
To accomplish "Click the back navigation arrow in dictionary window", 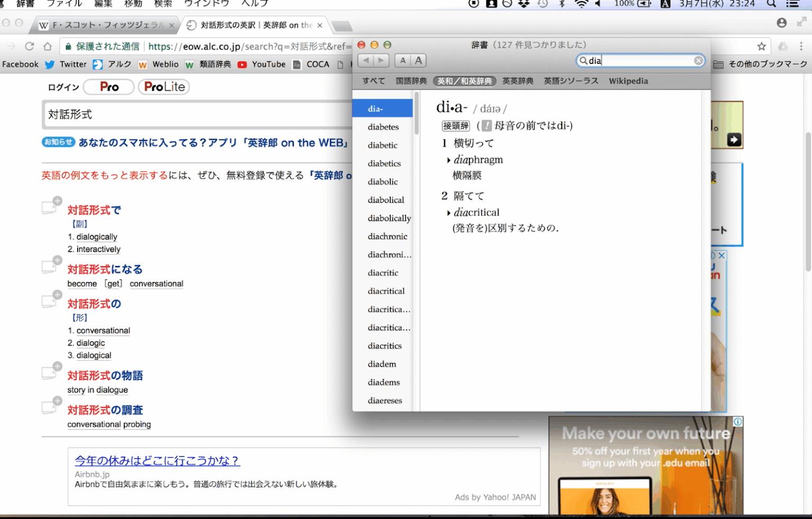I will pyautogui.click(x=365, y=60).
